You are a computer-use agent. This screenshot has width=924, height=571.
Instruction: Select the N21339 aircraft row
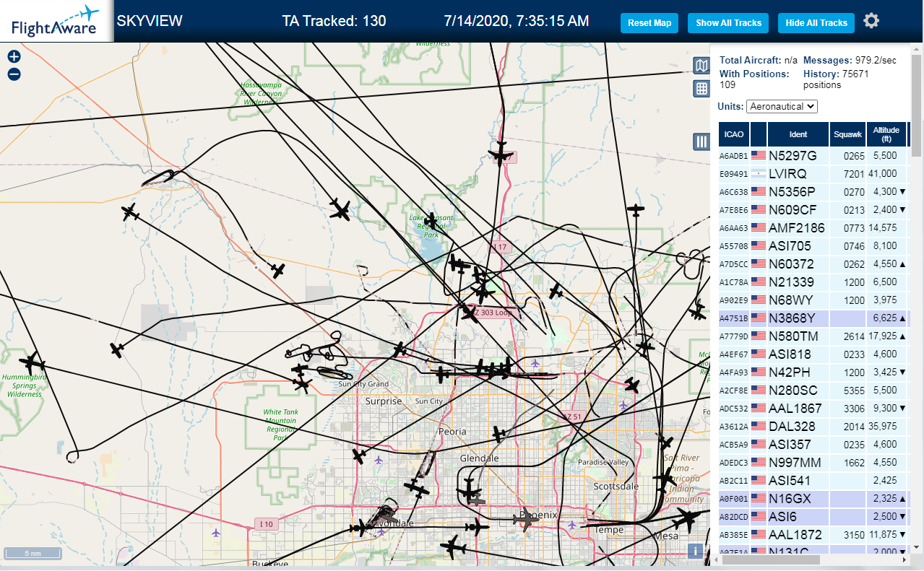tap(814, 282)
